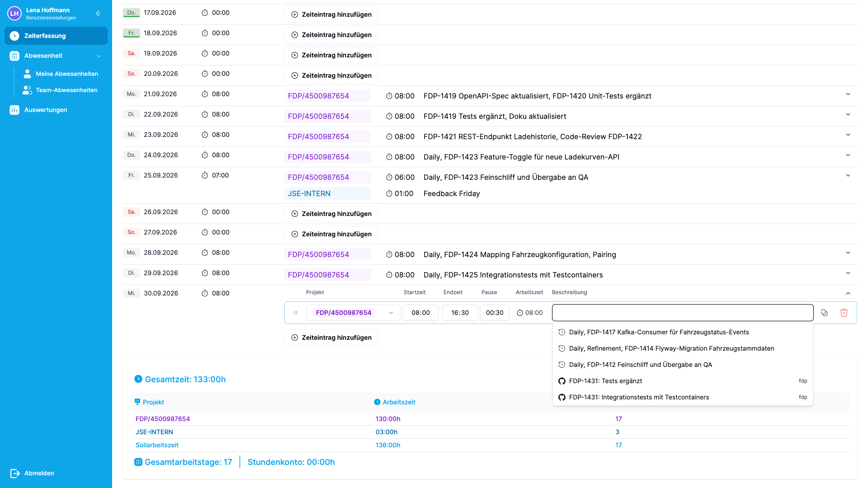Collapse the Abwesenheit menu chevron
This screenshot has height=488, width=868.
[99, 56]
